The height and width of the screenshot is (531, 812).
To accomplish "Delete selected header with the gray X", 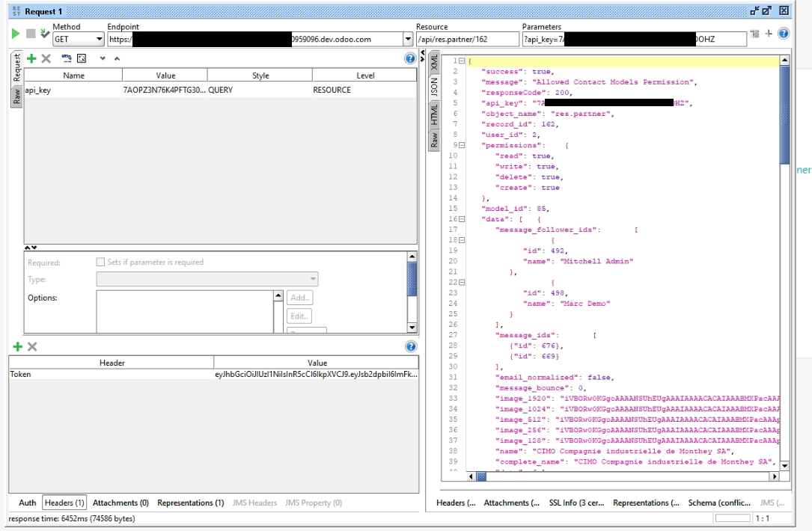I will 32,346.
